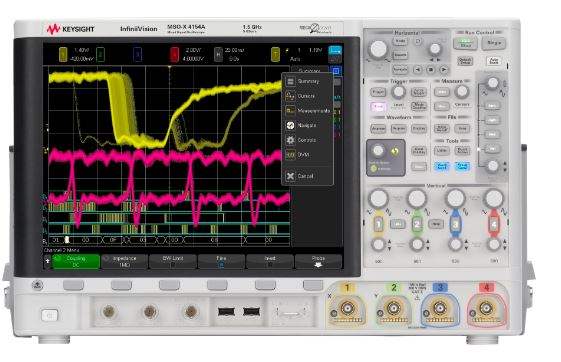Image resolution: width=561 pixels, height=362 pixels.
Task: Push the next arrow navigation key
Action: (x=444, y=69)
